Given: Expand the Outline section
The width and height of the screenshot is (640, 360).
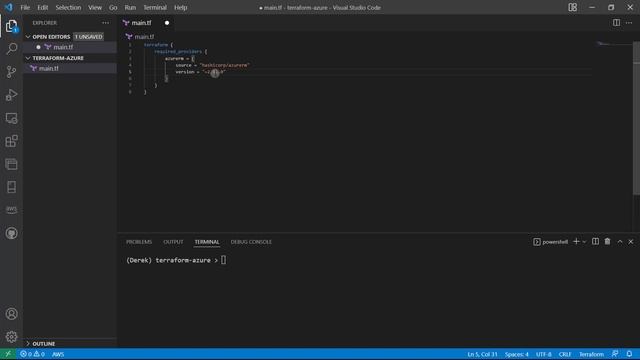Looking at the screenshot, I should tap(28, 344).
